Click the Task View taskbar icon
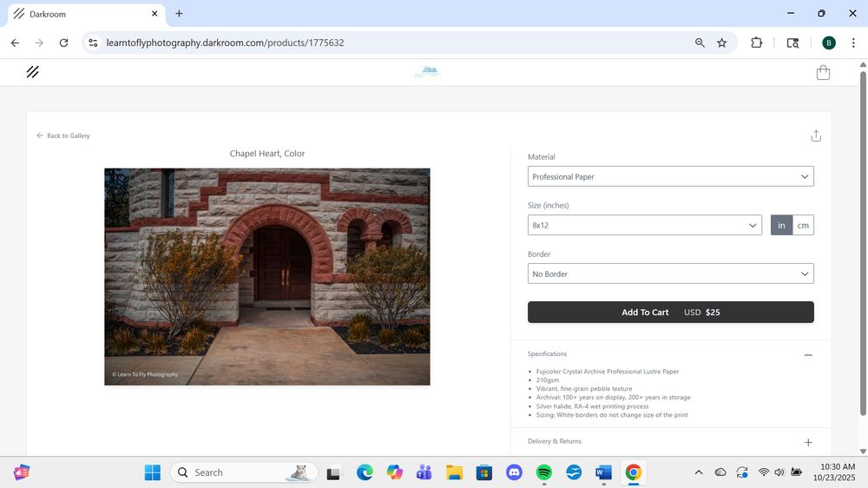 tap(332, 473)
